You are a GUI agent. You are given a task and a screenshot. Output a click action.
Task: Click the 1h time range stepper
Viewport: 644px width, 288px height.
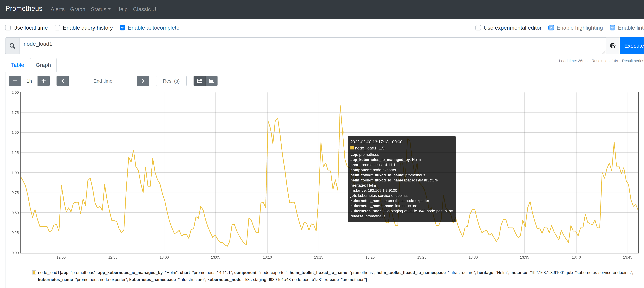(29, 81)
